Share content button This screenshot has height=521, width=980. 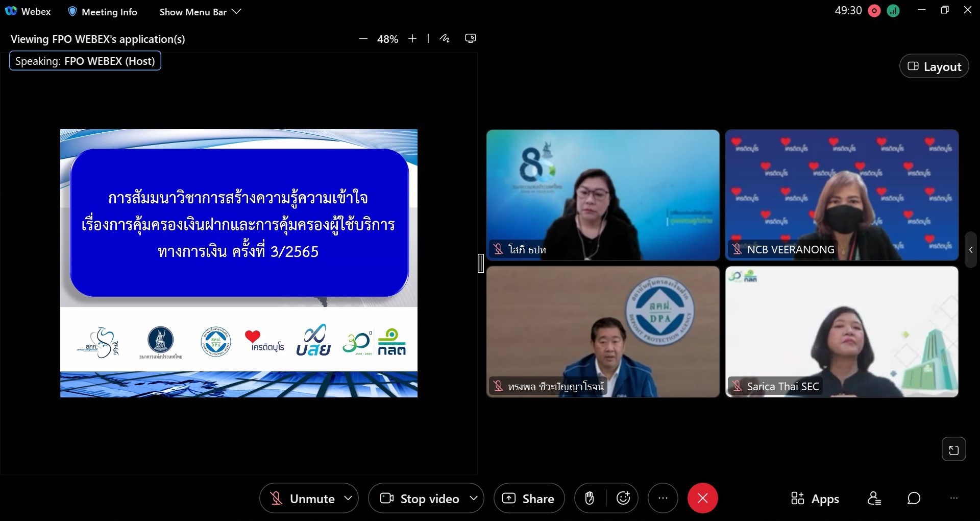529,499
